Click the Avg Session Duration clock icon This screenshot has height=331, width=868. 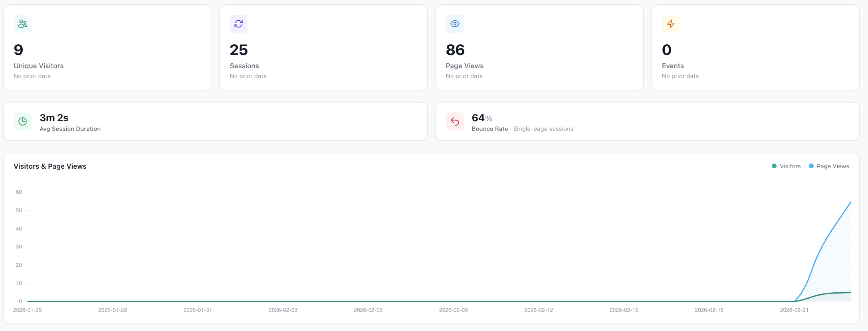[x=22, y=121]
